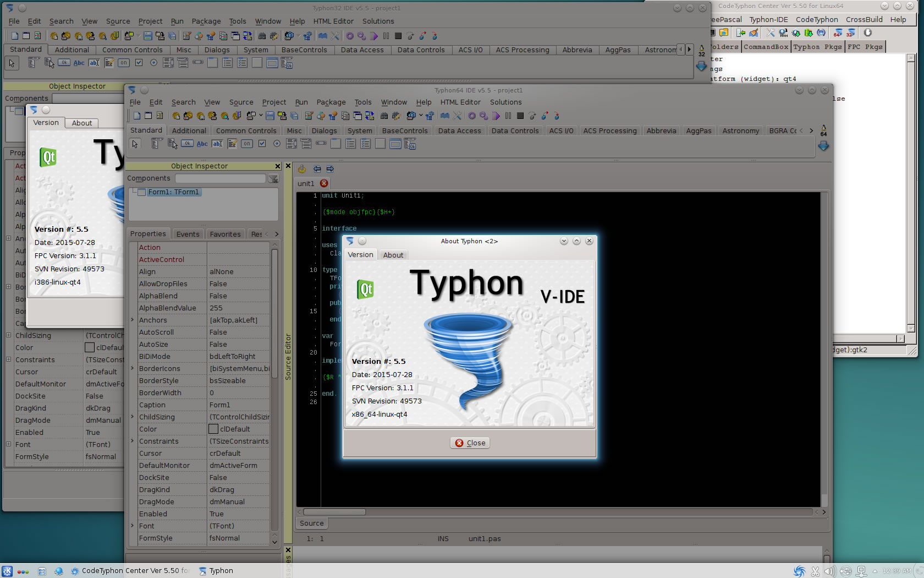
Task: Open the KDE application launcher on the taskbar
Action: point(7,571)
